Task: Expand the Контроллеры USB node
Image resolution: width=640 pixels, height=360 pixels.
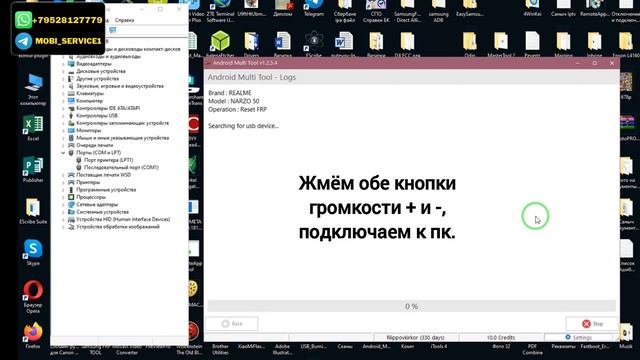Action: point(64,116)
